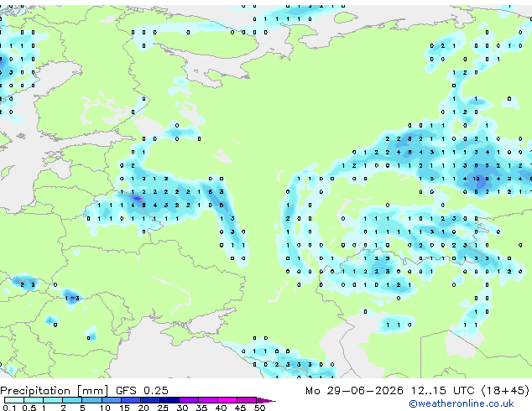The width and height of the screenshot is (532, 411).
Task: Click the '(18+45)' forecast offset text
Action: (505, 391)
